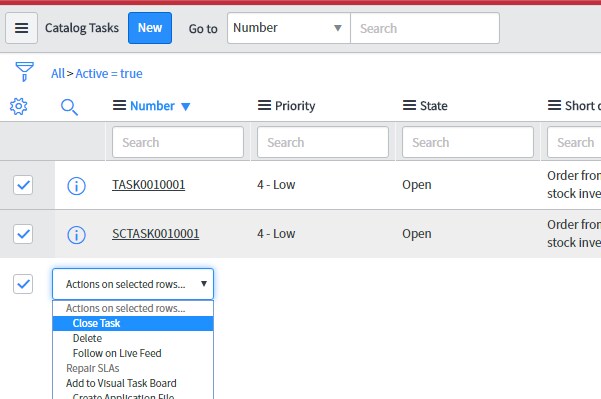The height and width of the screenshot is (399, 601).
Task: Click SCTASK0010001's 4 - Low priority cell
Action: click(276, 234)
